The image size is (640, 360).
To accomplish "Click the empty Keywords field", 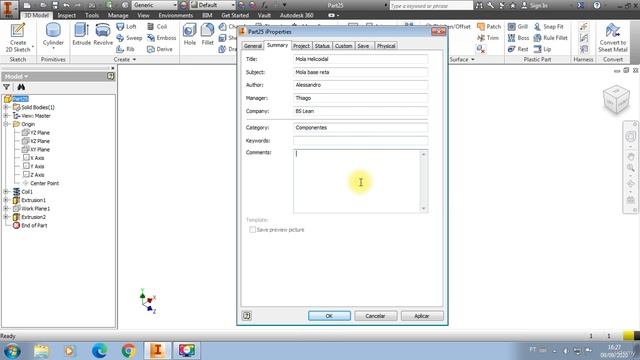I will (360, 141).
